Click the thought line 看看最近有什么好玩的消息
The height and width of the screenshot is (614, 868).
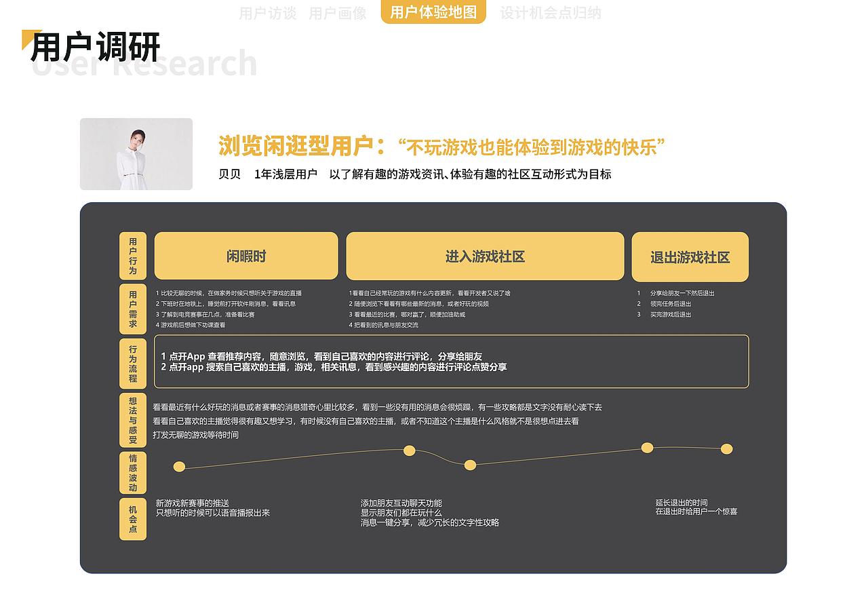377,408
